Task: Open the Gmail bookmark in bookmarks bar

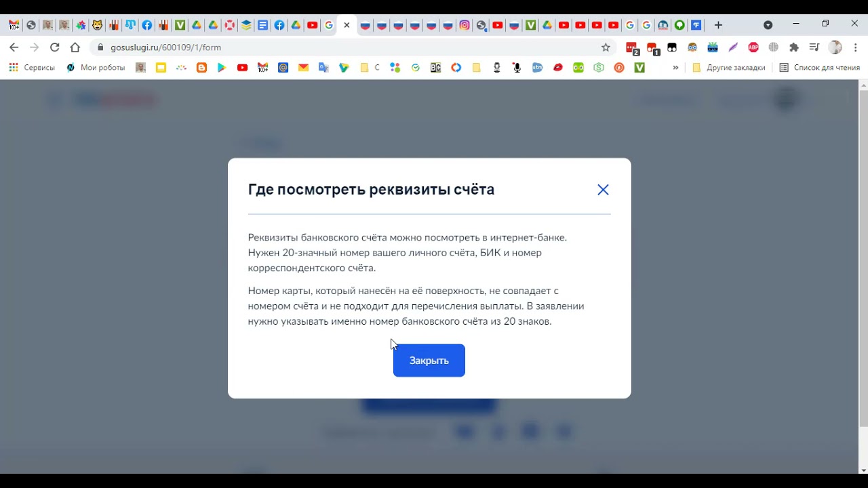Action: pos(262,68)
